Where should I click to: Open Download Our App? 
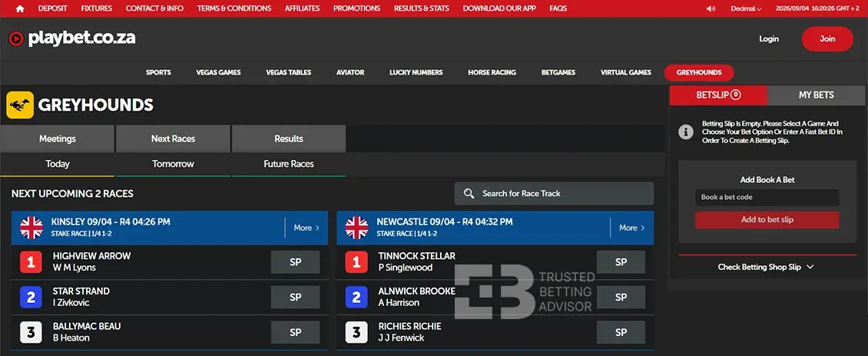(499, 8)
